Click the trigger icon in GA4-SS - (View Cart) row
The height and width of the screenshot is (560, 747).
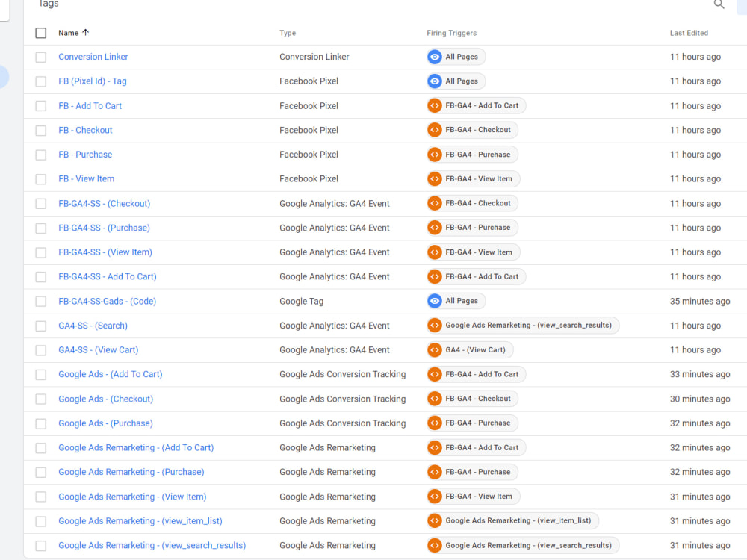[x=435, y=349]
